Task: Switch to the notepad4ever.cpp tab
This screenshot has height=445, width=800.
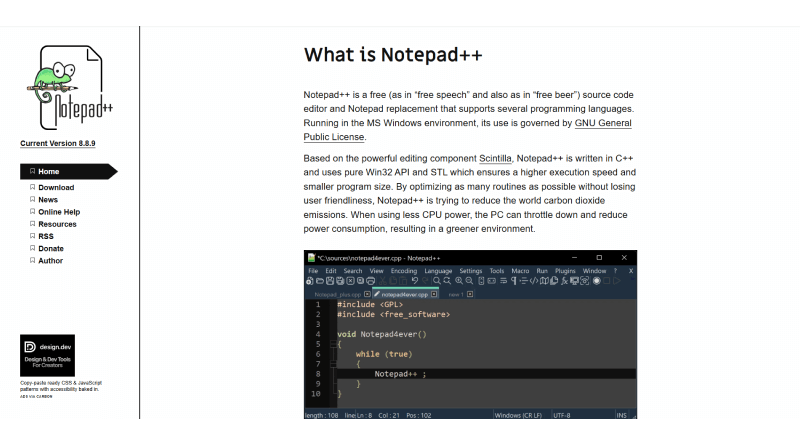Action: (404, 294)
